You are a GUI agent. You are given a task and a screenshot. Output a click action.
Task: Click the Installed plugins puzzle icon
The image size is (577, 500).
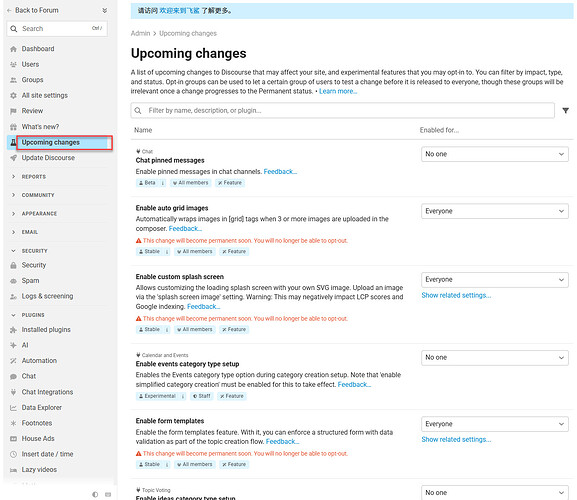pyautogui.click(x=14, y=330)
